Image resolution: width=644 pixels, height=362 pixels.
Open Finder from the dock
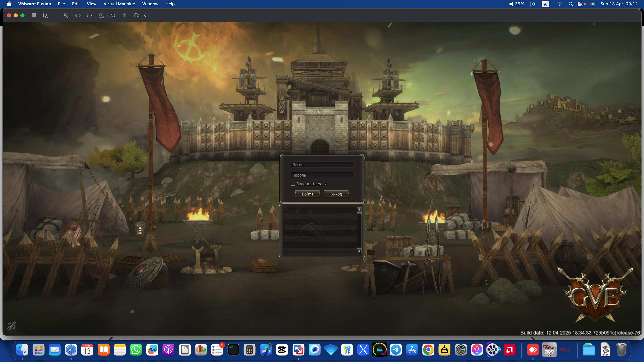(x=22, y=349)
